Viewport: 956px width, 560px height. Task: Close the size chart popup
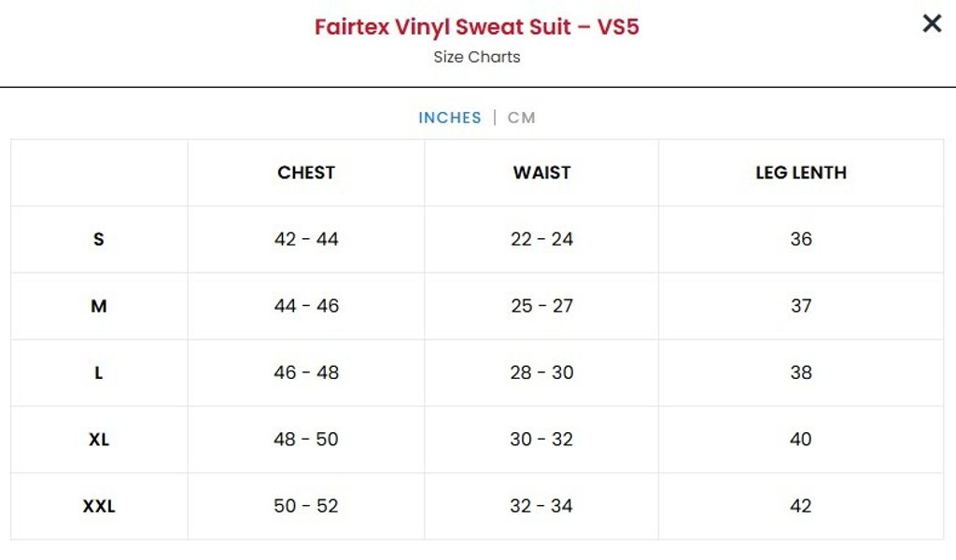click(932, 24)
